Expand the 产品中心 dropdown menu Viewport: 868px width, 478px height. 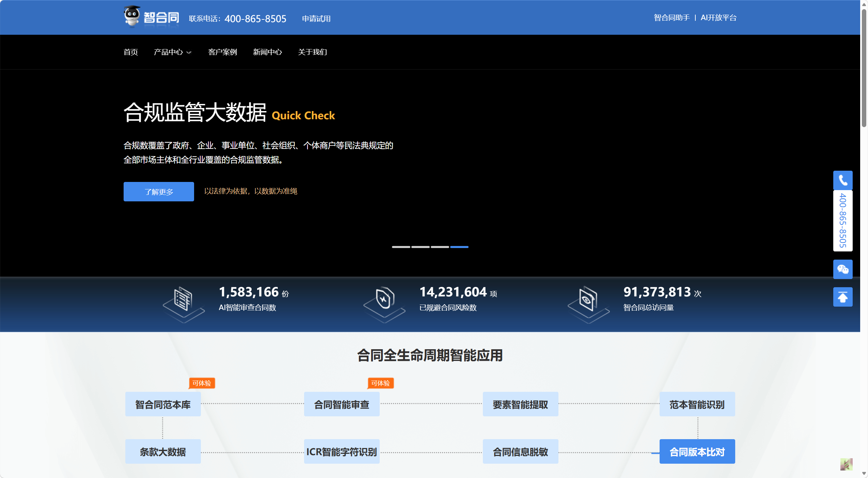coord(173,52)
